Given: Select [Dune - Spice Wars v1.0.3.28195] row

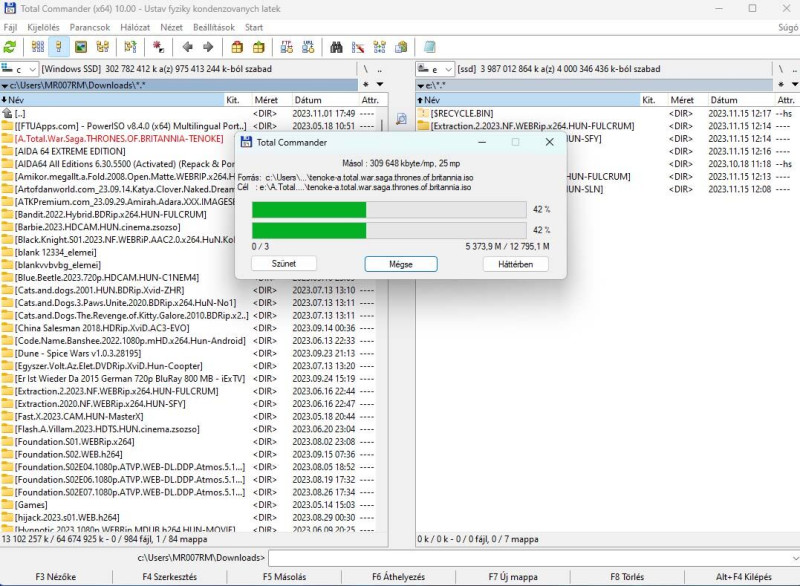Looking at the screenshot, I should pyautogui.click(x=189, y=353).
